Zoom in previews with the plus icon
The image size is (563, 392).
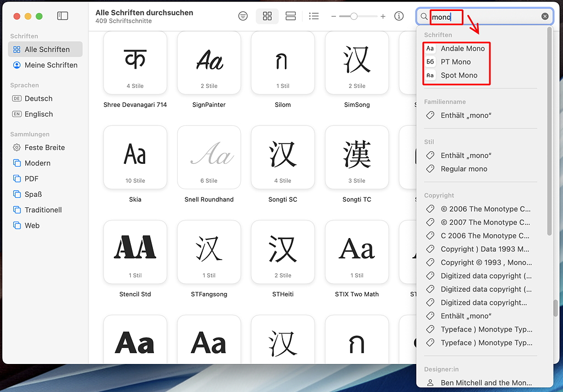(x=383, y=16)
